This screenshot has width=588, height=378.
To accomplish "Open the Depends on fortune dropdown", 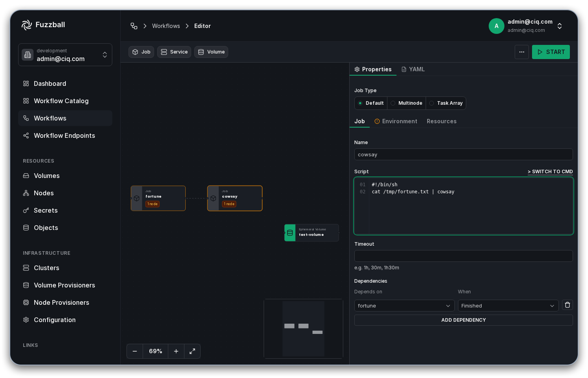I will click(404, 306).
